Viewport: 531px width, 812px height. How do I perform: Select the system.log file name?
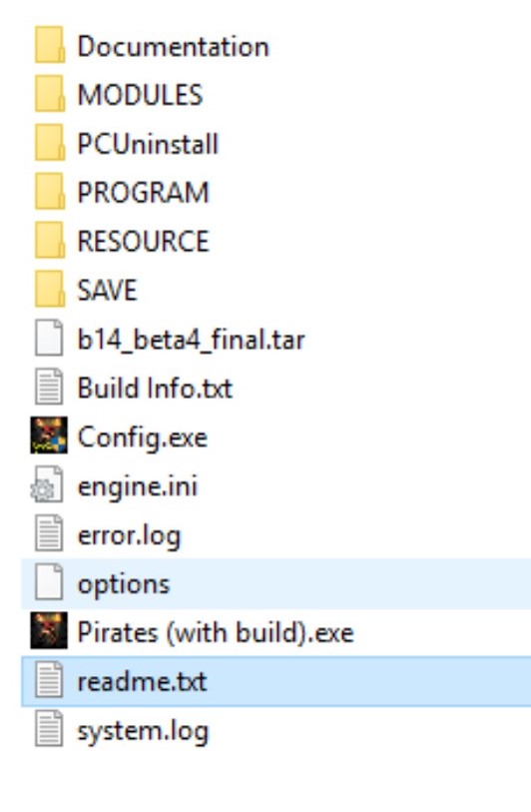[143, 731]
